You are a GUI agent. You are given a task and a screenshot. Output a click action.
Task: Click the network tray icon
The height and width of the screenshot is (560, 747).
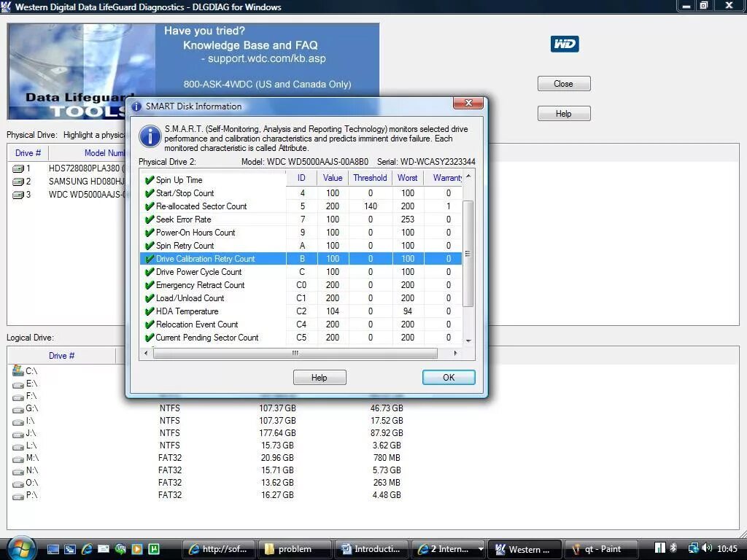pos(693,548)
